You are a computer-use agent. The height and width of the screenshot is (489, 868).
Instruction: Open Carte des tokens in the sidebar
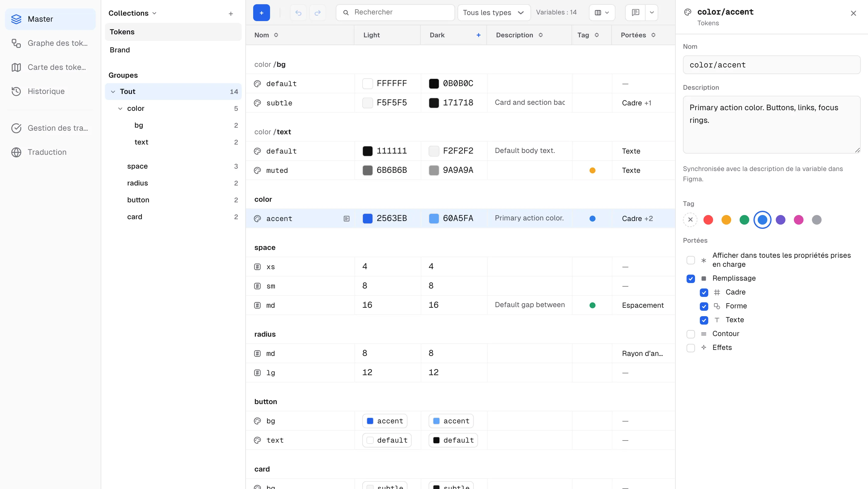point(50,67)
